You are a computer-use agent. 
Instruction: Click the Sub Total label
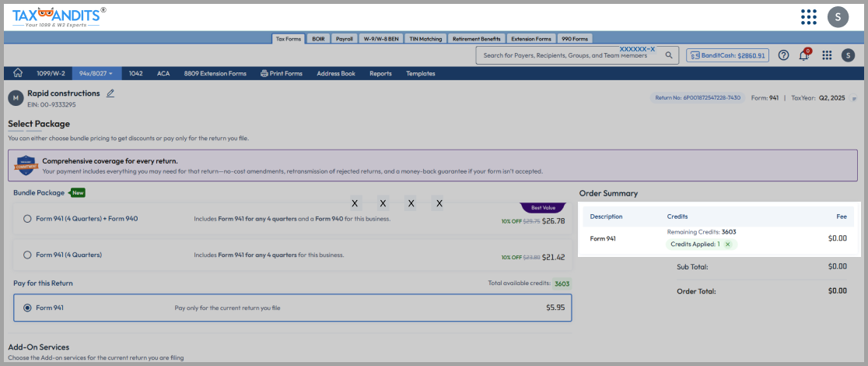coord(692,267)
